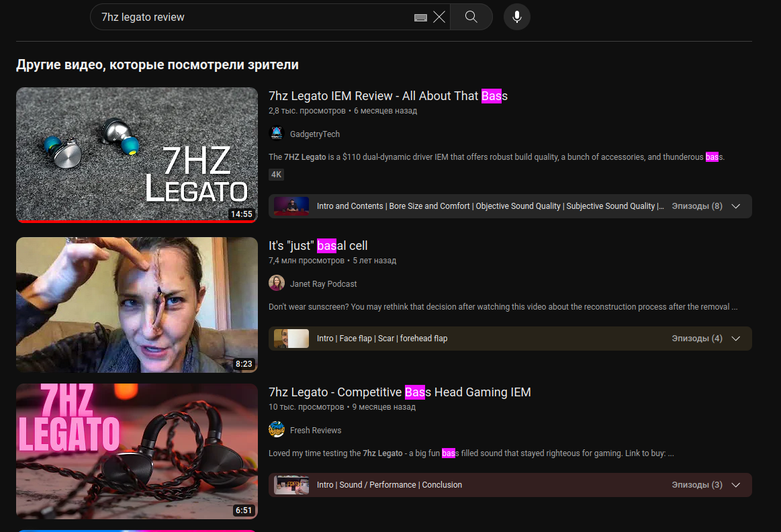Click the 6:51 duration badge
This screenshot has width=781, height=532.
(x=244, y=510)
